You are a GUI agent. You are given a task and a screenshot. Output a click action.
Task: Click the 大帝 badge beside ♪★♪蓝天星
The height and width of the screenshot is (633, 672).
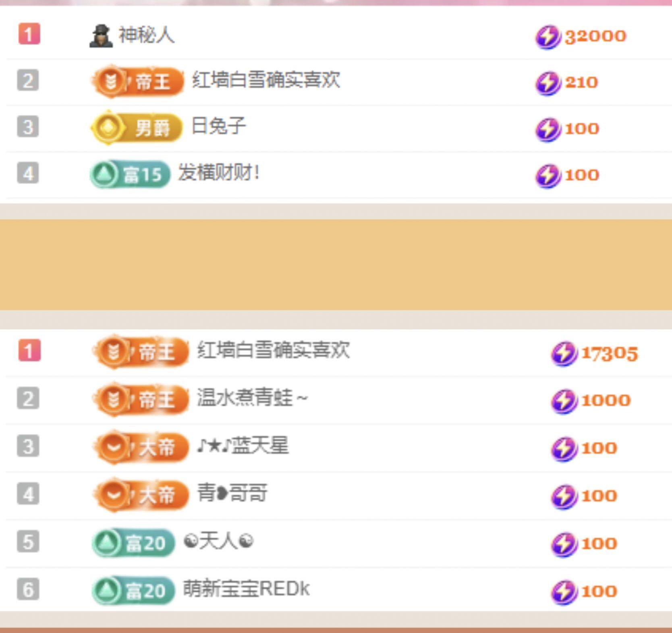click(141, 447)
